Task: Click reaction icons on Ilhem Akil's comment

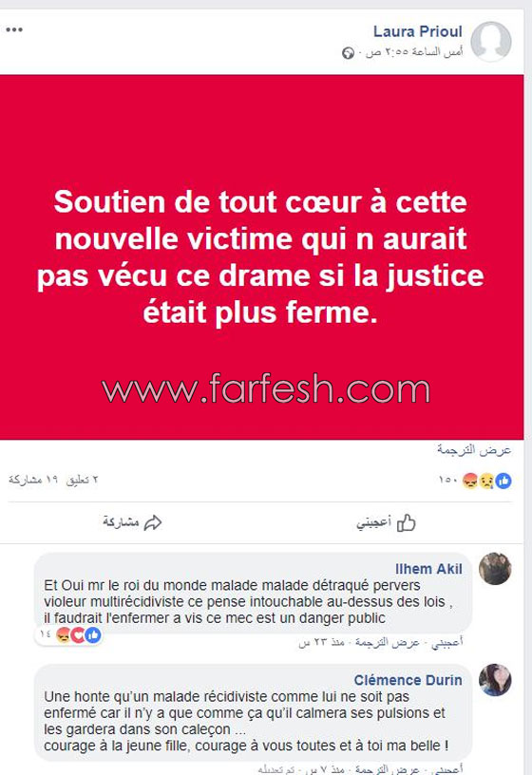Action: coord(77,634)
